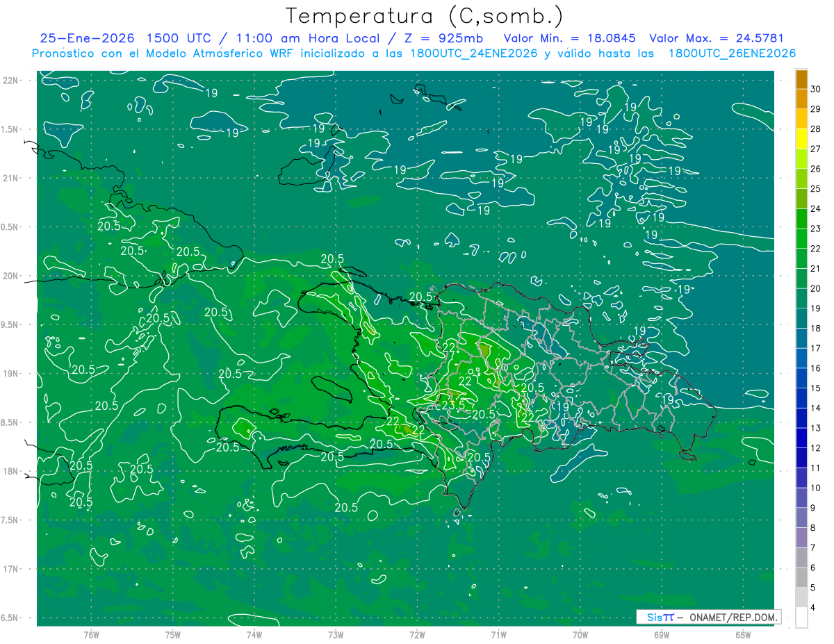834x644 pixels.
Task: Click the '1500 UTC' time text
Action: 180,38
